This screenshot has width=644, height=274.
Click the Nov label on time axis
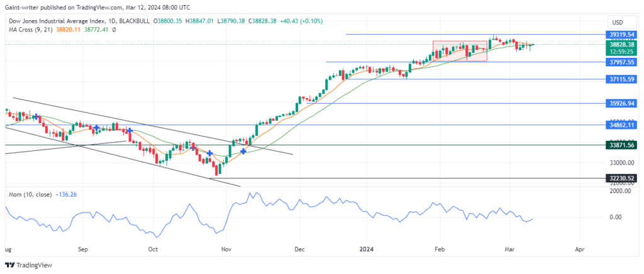(x=226, y=249)
